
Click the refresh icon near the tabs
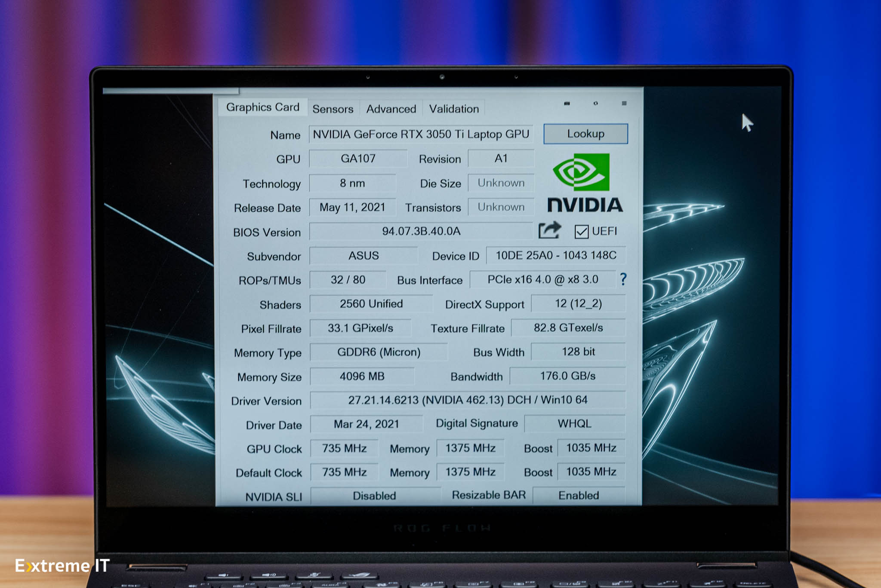click(x=595, y=103)
